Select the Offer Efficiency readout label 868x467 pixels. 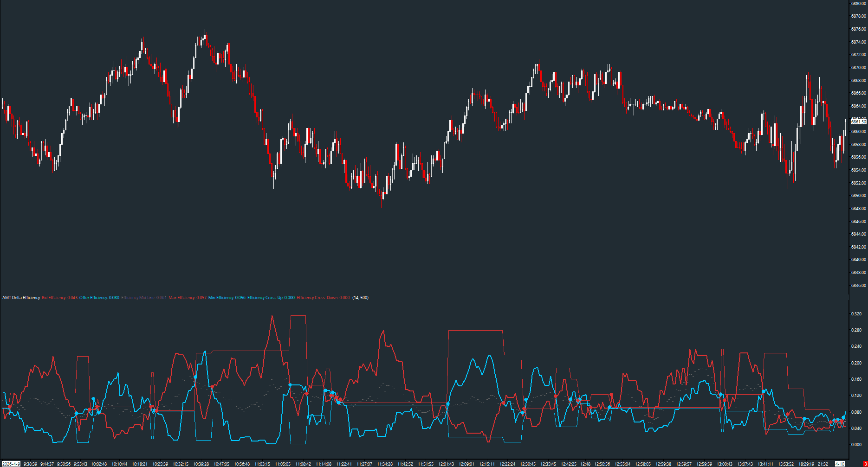pyautogui.click(x=99, y=298)
